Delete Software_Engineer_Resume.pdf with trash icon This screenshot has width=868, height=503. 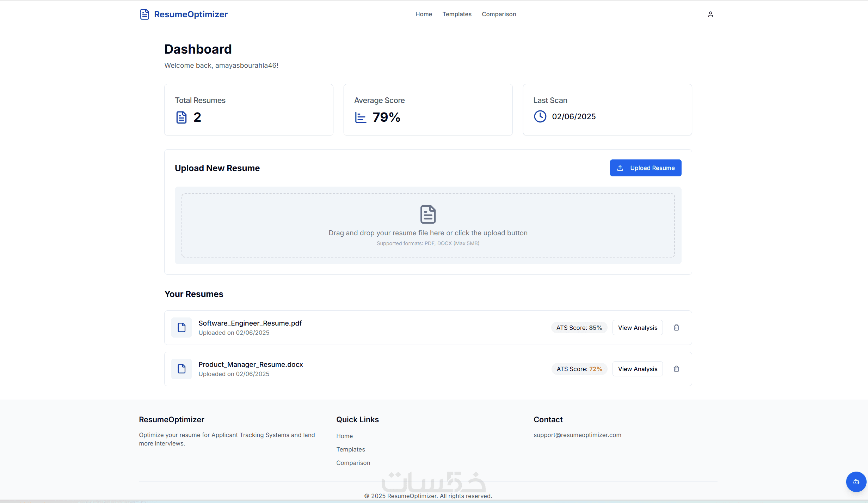[x=676, y=328]
